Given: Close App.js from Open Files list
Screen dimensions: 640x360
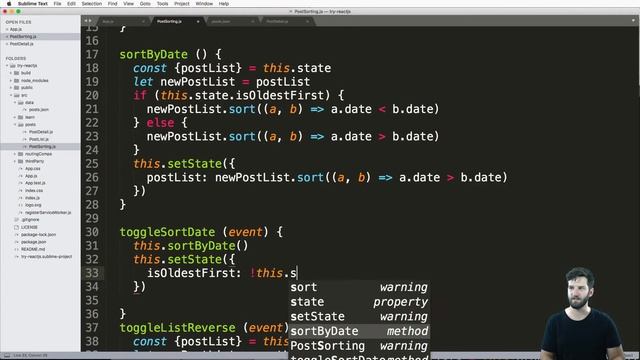Looking at the screenshot, I should (x=7, y=29).
